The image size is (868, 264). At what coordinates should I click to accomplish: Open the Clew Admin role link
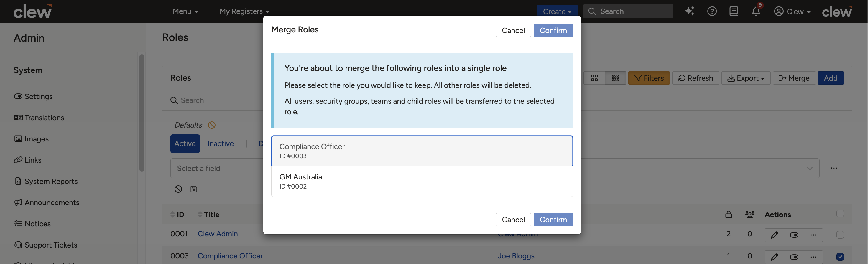click(x=217, y=234)
